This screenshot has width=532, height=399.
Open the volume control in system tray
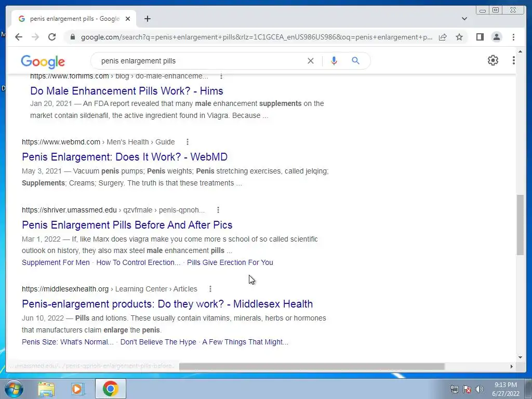click(480, 389)
